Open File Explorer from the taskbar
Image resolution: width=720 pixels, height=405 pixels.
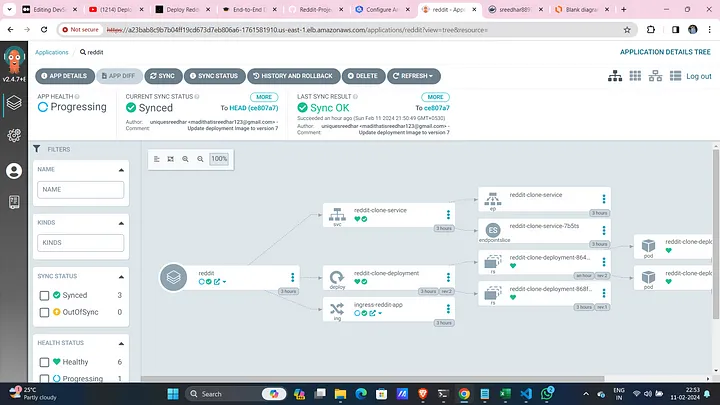340,394
